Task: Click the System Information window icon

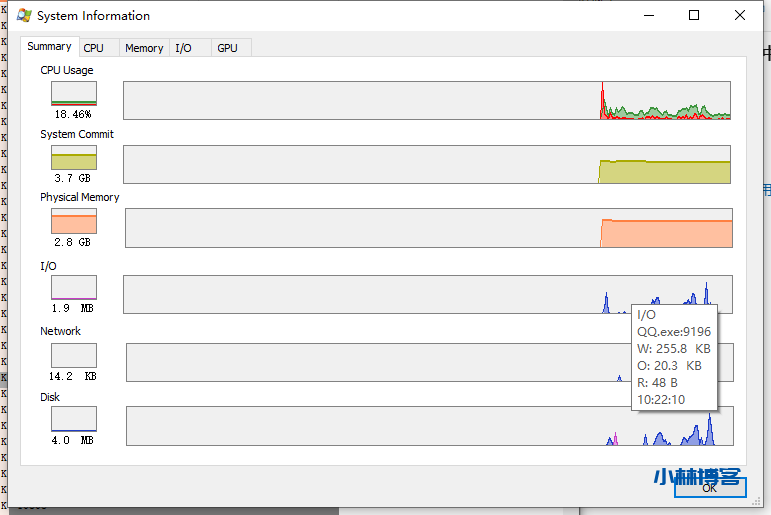Action: point(23,16)
